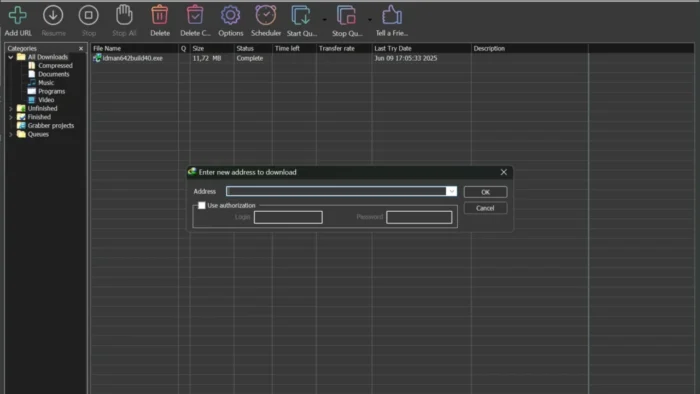The width and height of the screenshot is (700, 394).
Task: Click the Add URL toolbar icon
Action: click(17, 16)
